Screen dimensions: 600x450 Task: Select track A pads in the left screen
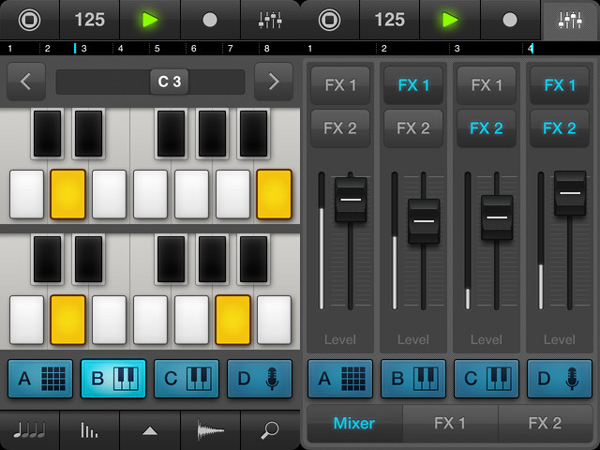40,379
